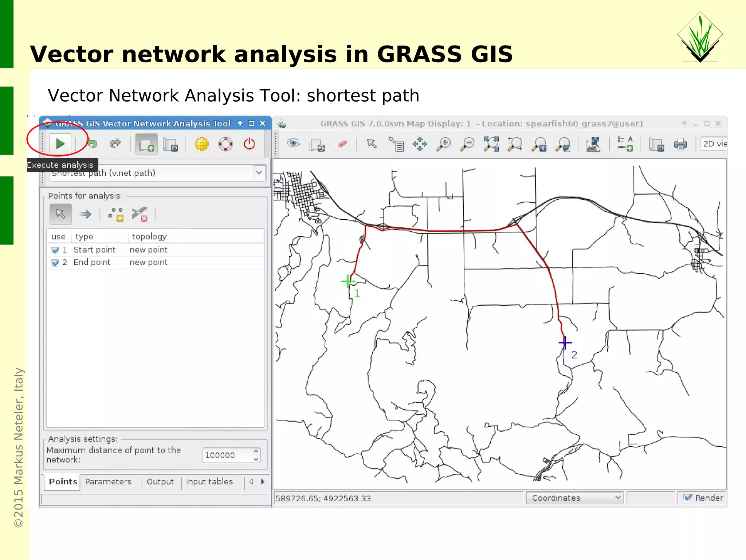Switch to the Input tables tab
Image resolution: width=746 pixels, height=560 pixels.
[x=209, y=482]
